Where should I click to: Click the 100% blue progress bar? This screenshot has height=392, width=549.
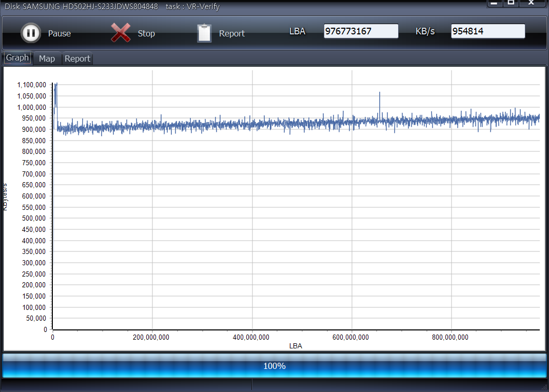(274, 366)
